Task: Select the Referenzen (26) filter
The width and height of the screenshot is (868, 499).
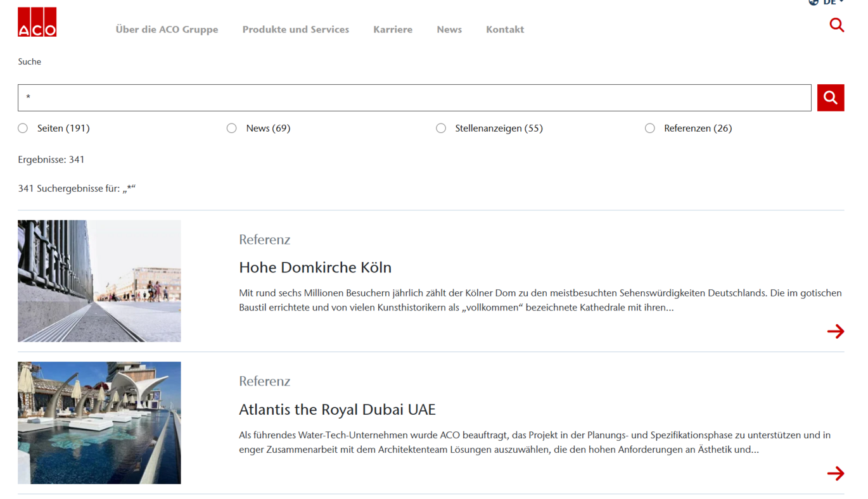Action: pyautogui.click(x=650, y=128)
